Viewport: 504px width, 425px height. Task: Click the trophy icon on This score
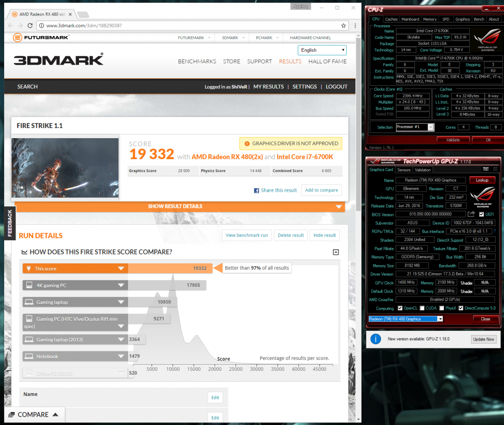click(29, 268)
